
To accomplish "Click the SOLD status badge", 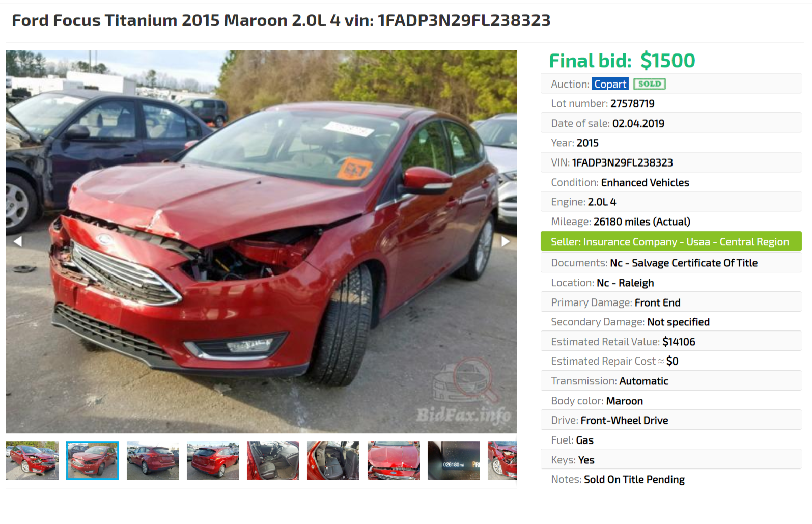I will coord(650,84).
